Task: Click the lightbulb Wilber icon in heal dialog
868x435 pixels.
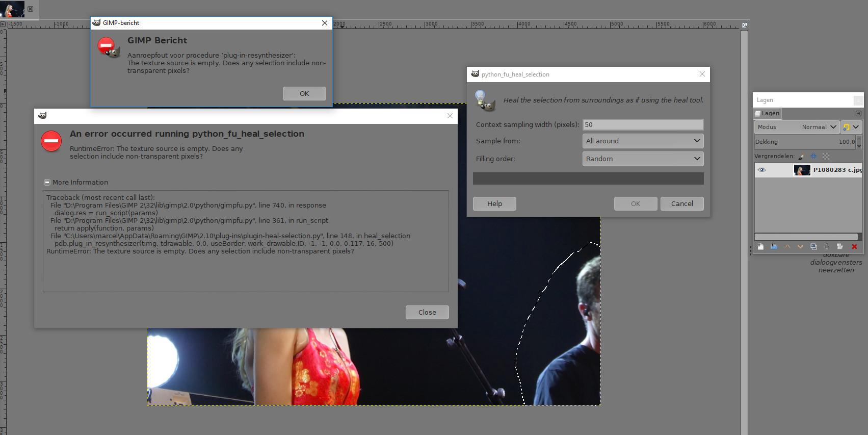Action: (485, 100)
